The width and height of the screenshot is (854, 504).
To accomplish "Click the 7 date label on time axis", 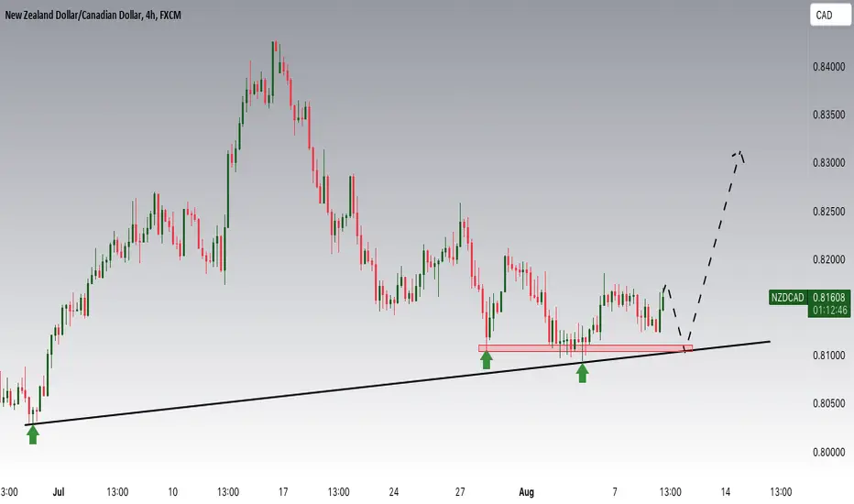I will pyautogui.click(x=615, y=492).
